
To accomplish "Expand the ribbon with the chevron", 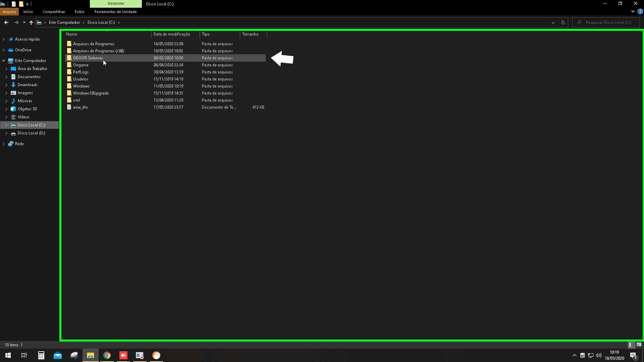I will pyautogui.click(x=633, y=11).
